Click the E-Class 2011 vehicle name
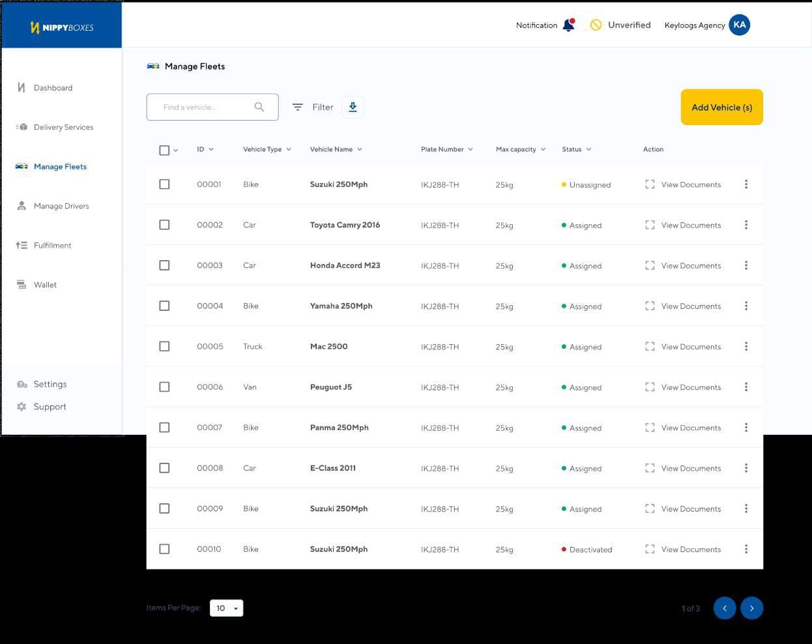 pos(333,468)
